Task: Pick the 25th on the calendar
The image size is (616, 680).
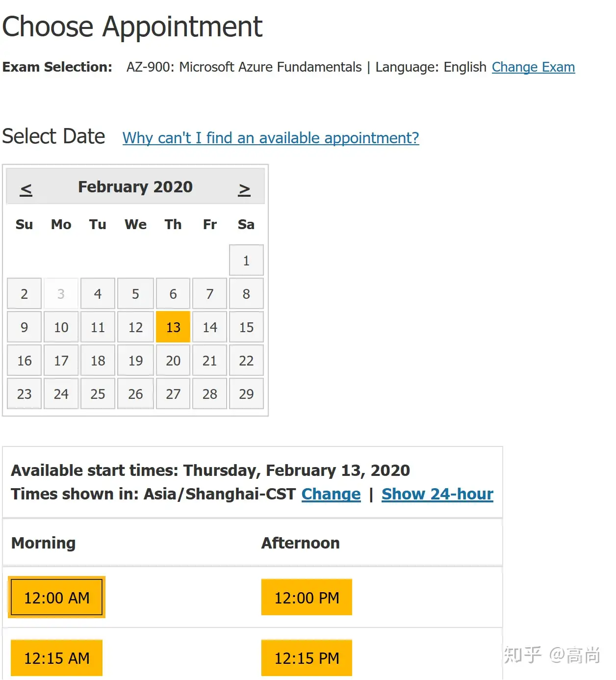Action: 98,394
